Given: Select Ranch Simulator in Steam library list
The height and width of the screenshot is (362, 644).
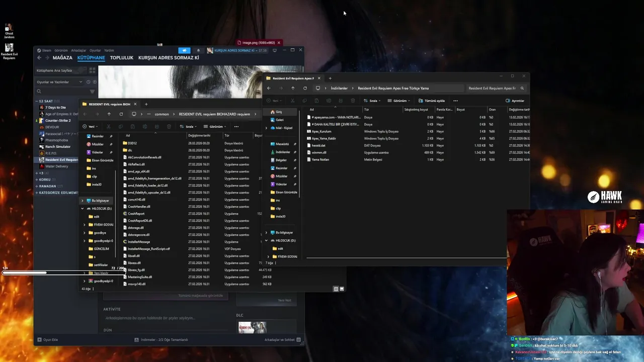Looking at the screenshot, I should coord(58,147).
